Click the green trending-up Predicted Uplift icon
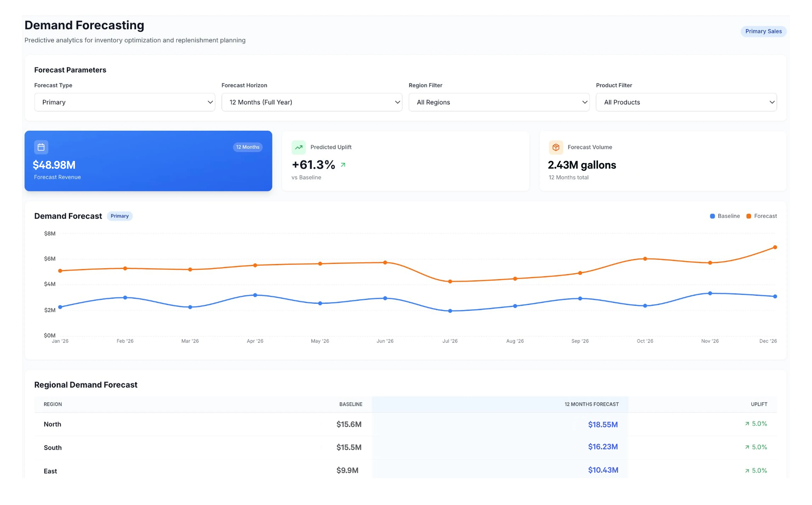Screen dimensions: 812x505 [x=298, y=147]
